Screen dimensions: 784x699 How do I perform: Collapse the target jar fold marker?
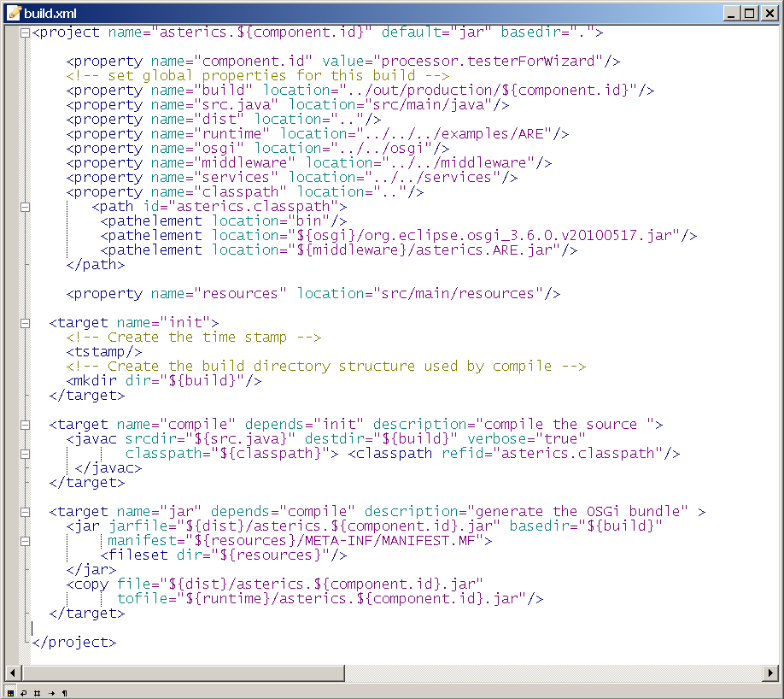coord(25,511)
